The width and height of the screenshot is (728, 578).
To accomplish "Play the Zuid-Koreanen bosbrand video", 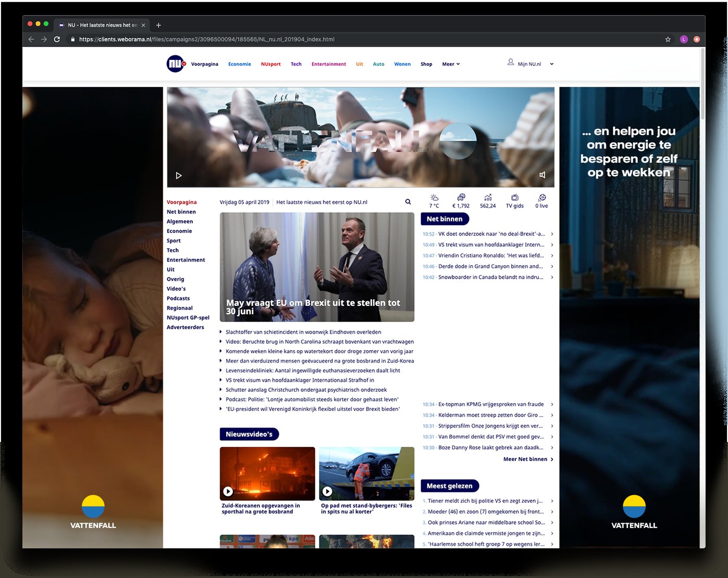I will pyautogui.click(x=228, y=491).
